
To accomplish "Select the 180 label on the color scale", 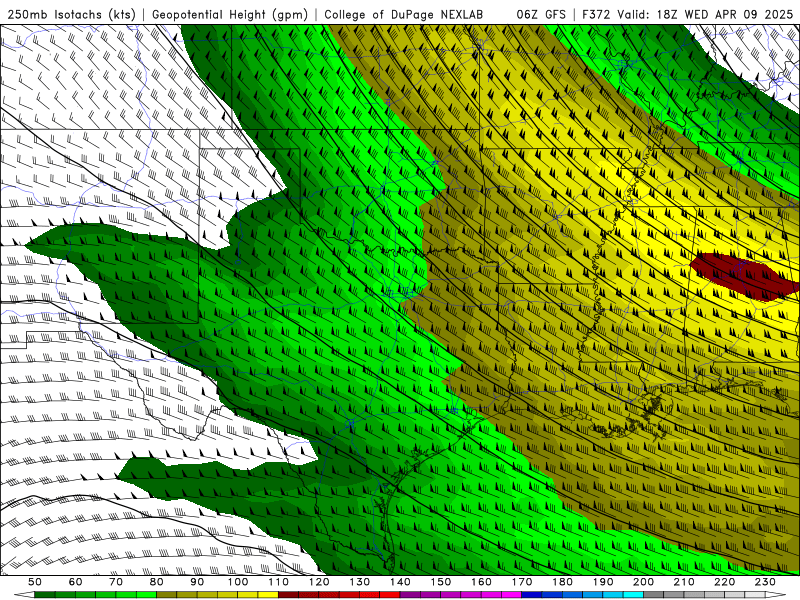I will [562, 582].
